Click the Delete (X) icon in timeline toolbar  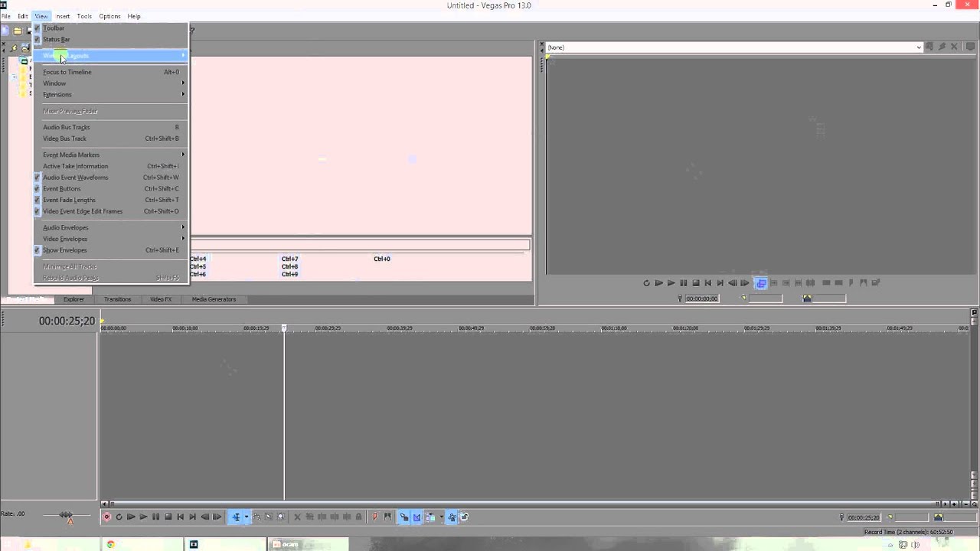[298, 517]
